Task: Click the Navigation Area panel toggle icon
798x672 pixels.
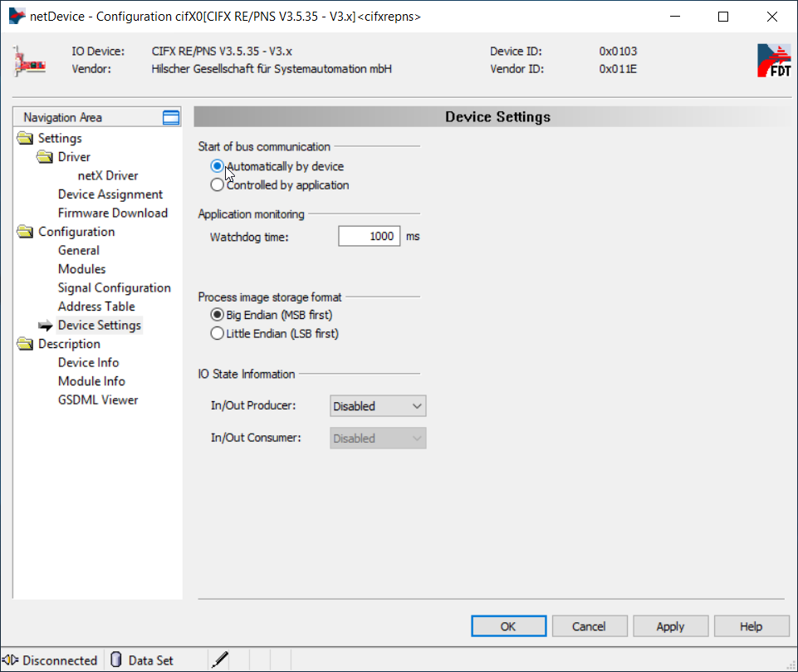Action: click(171, 118)
